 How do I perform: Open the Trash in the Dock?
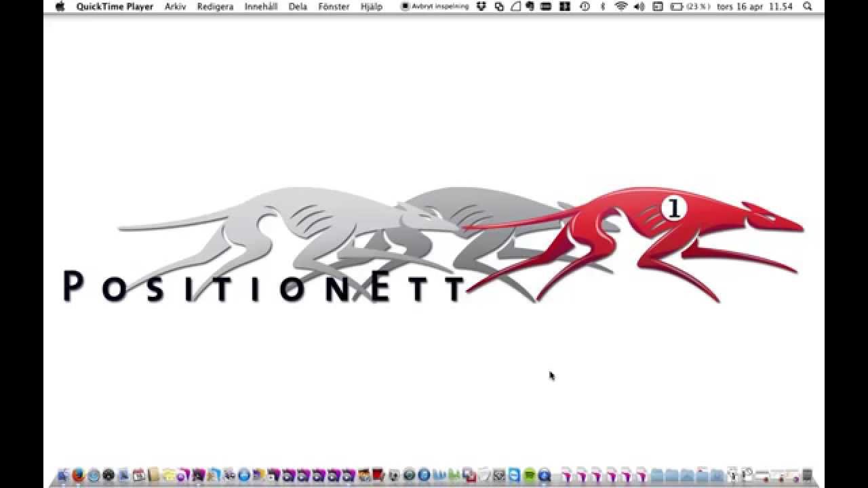[806, 475]
